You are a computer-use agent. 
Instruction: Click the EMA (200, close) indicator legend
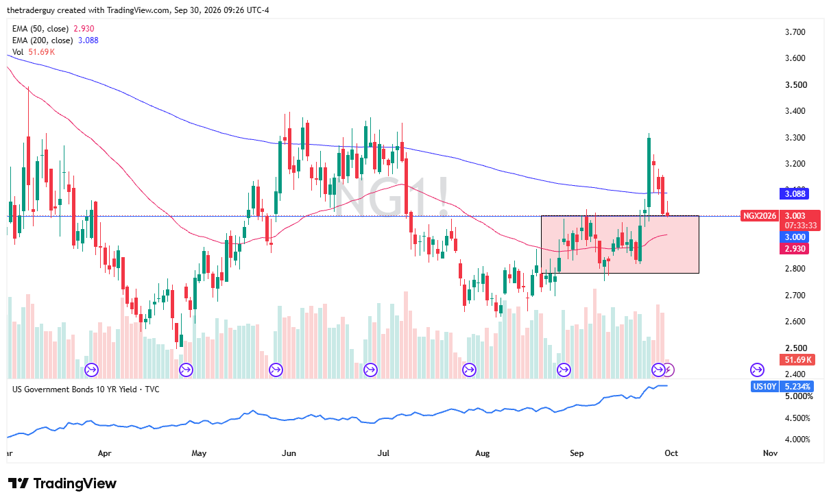[56, 40]
